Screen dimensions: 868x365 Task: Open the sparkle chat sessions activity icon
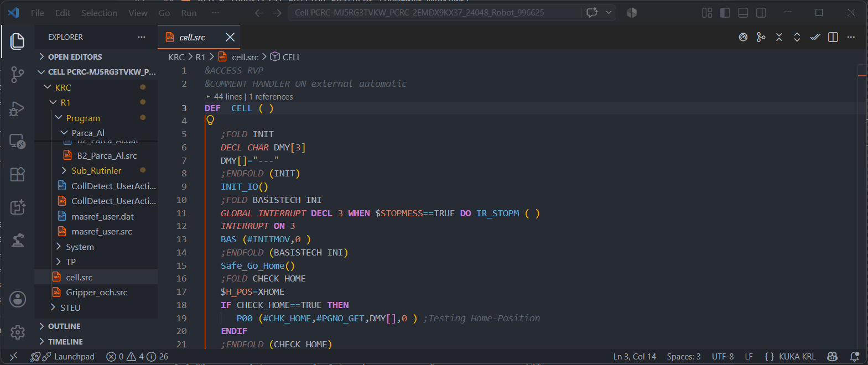[18, 207]
